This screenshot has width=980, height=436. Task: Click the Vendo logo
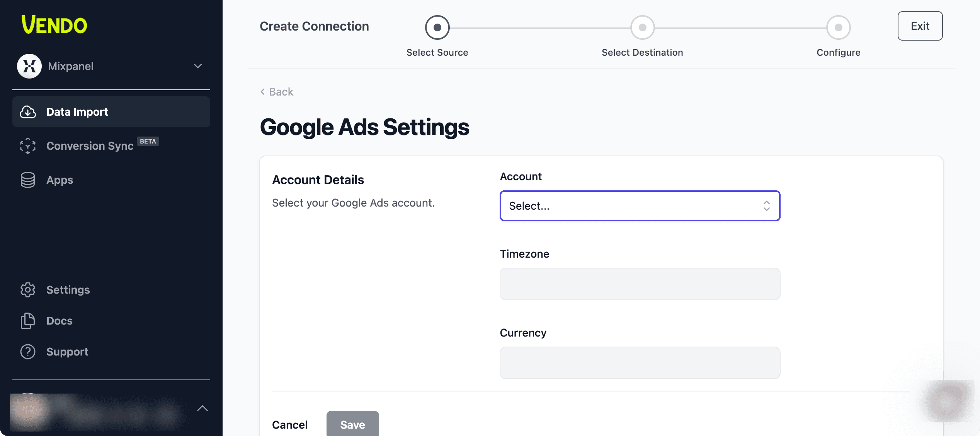[x=54, y=25]
